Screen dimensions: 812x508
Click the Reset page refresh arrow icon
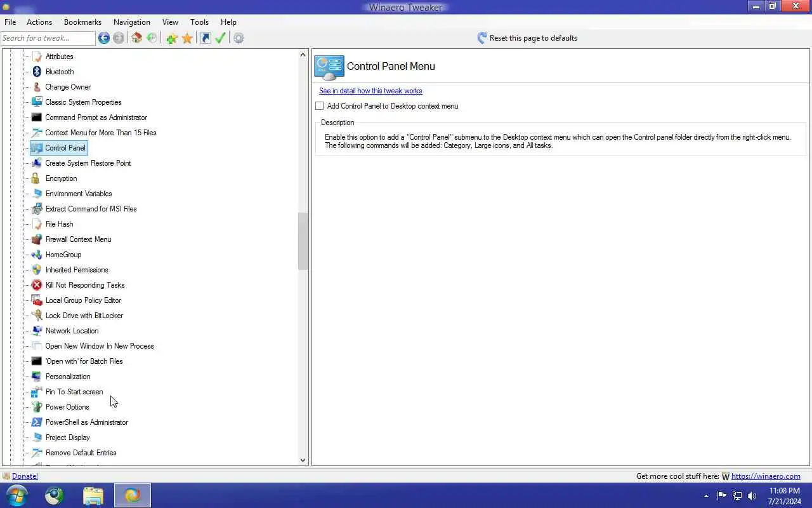(482, 38)
